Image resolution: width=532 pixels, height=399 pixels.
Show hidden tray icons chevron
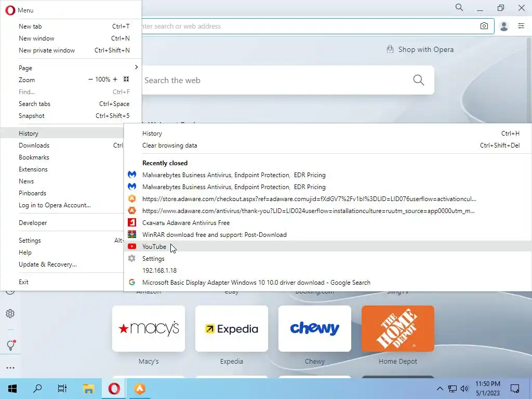[x=440, y=389]
